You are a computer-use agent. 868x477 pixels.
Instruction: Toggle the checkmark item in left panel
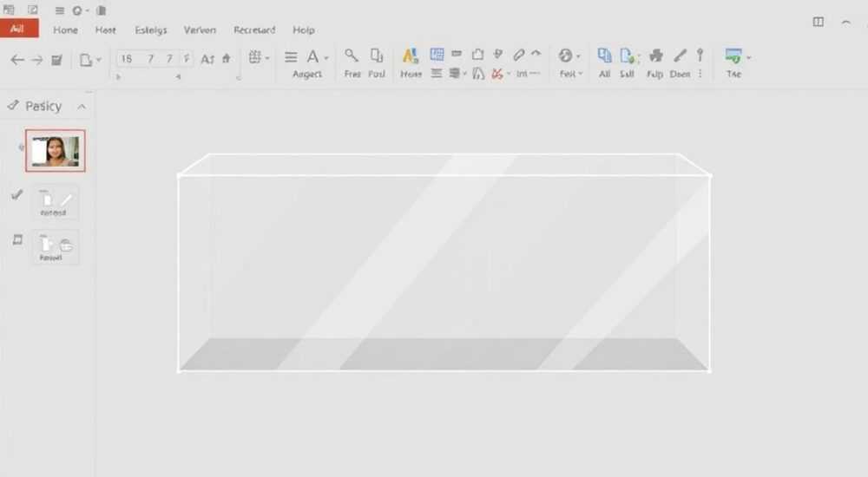coord(17,195)
